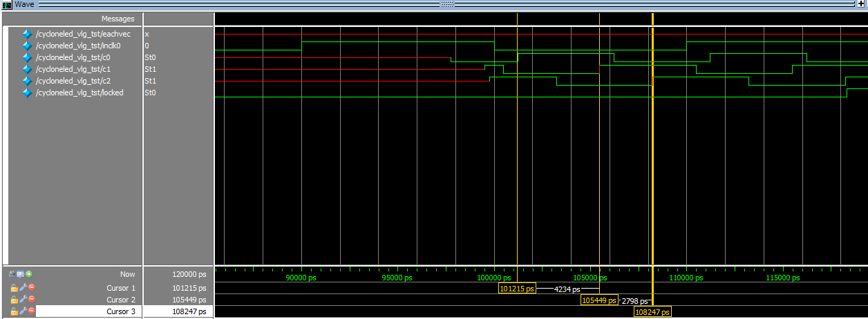868x319 pixels.
Task: Click the 4234 ps delta measurement label
Action: (567, 289)
